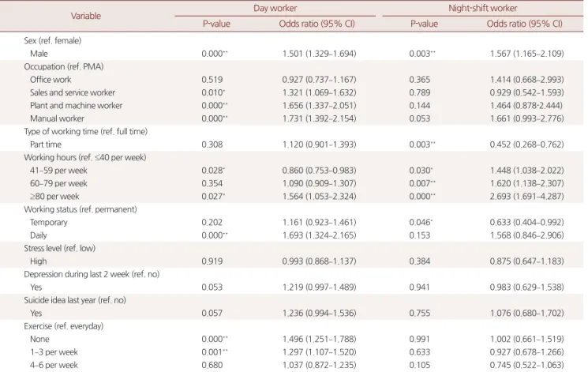The width and height of the screenshot is (588, 372).
Task: Click 'Working status (ref. permanent)' heading
Action: (81, 209)
